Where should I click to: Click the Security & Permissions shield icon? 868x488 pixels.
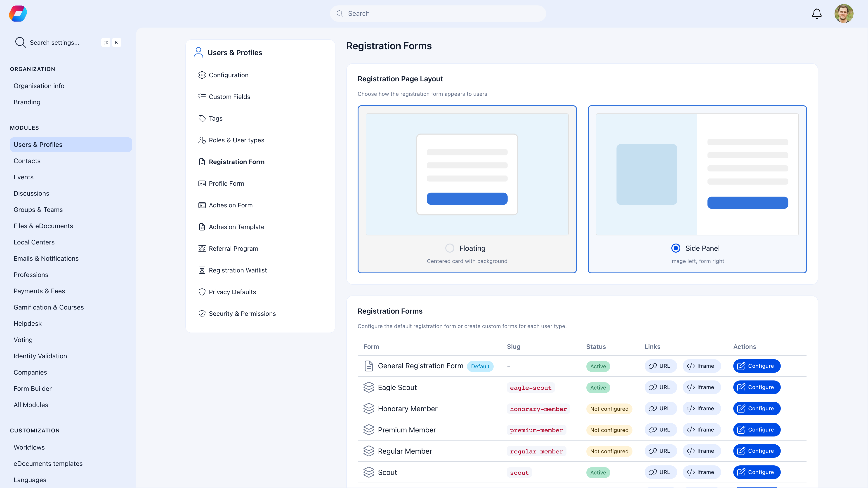202,313
